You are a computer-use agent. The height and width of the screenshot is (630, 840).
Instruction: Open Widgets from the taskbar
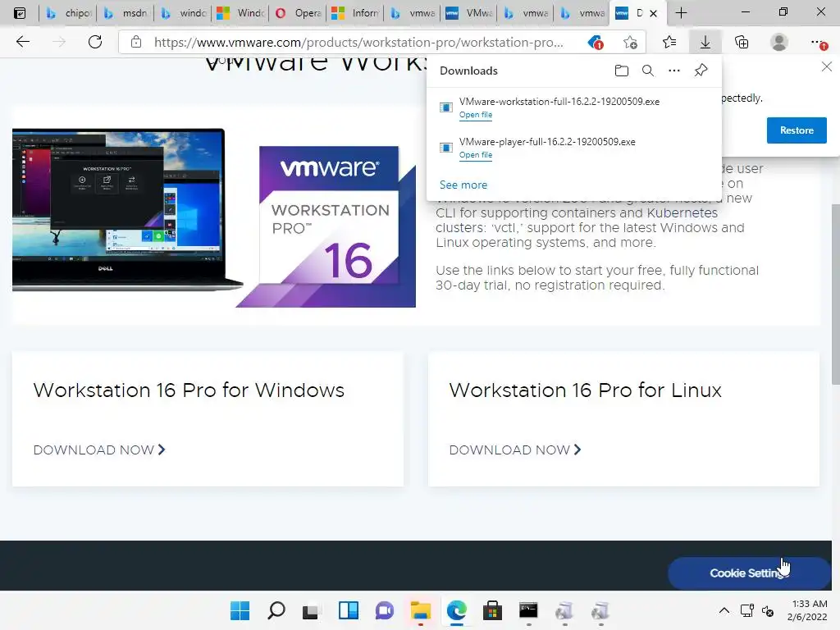tap(348, 610)
